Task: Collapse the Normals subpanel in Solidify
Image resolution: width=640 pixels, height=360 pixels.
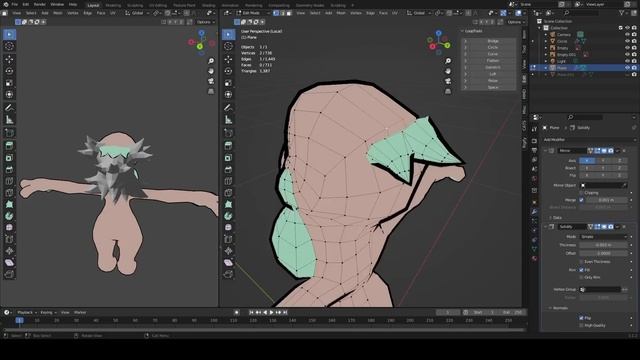Action: click(x=551, y=308)
